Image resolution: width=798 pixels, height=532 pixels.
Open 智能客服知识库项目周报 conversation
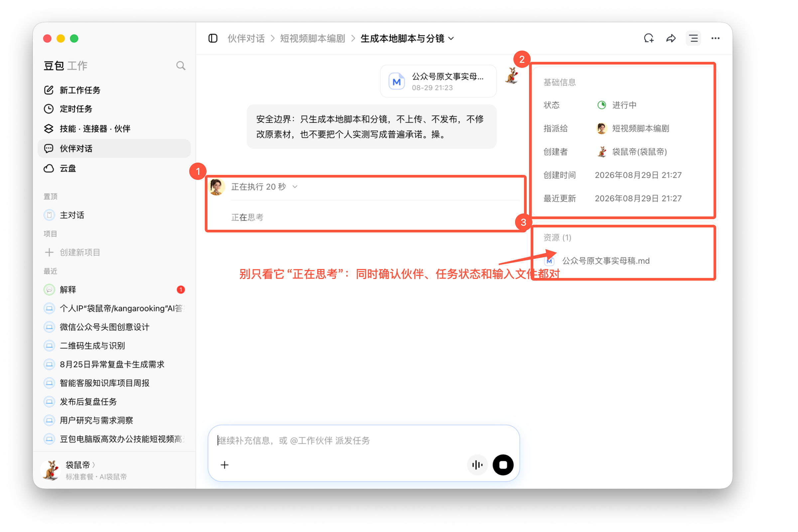[x=114, y=383]
